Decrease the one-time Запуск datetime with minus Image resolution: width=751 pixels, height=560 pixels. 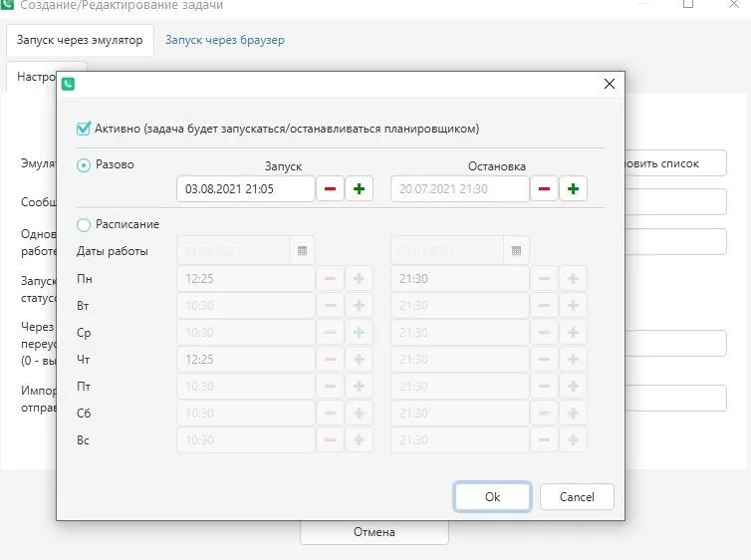(x=330, y=188)
